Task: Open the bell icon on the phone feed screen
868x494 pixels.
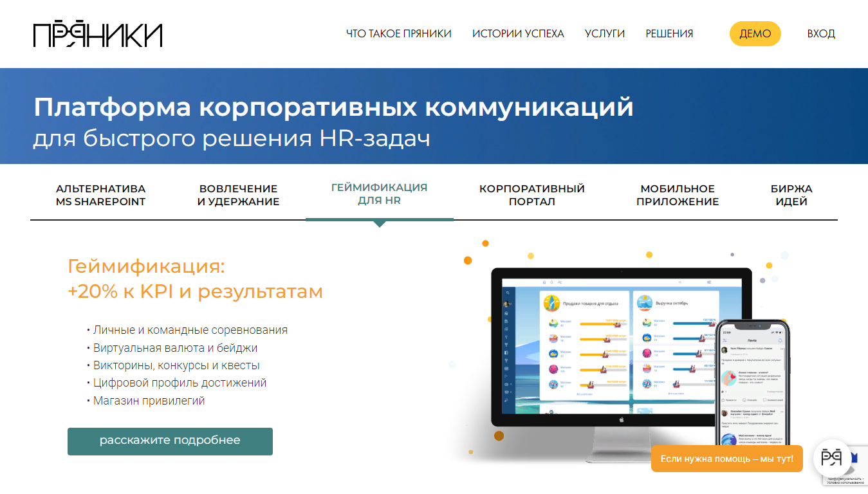Action: pos(780,340)
